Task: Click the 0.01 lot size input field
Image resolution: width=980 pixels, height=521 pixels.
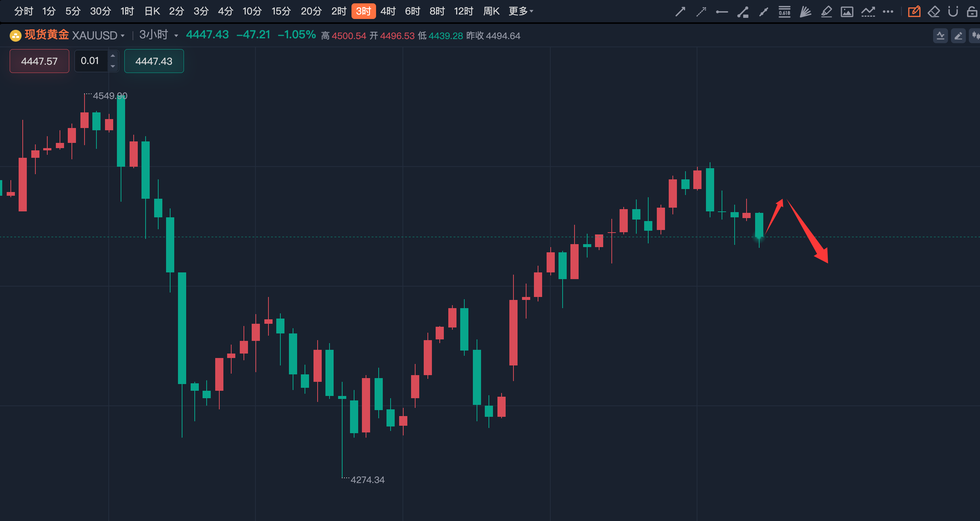Action: click(90, 61)
